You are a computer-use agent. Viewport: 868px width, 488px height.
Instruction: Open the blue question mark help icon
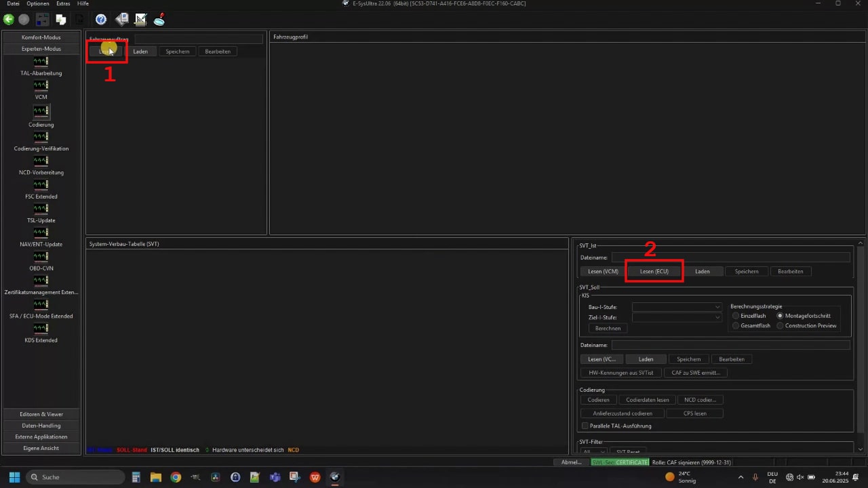coord(101,20)
